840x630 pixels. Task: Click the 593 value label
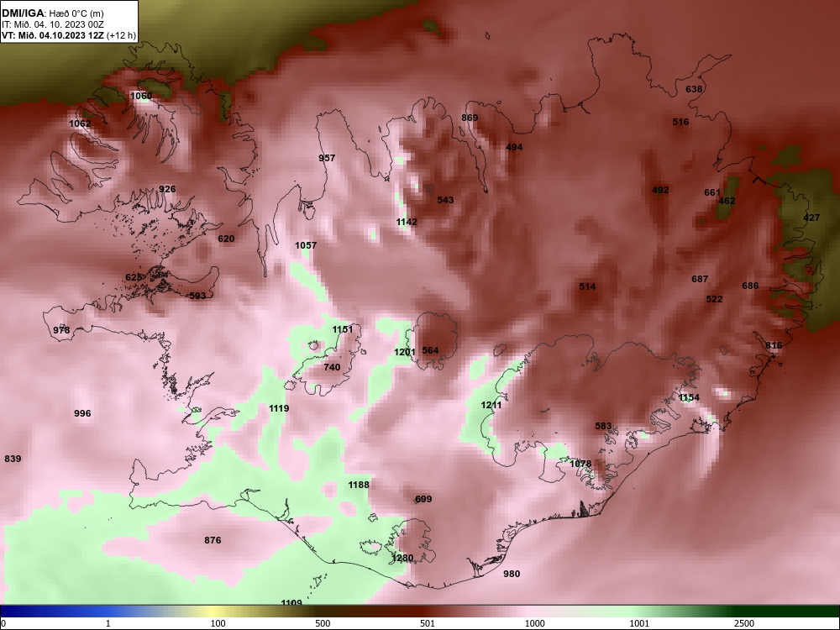point(197,296)
